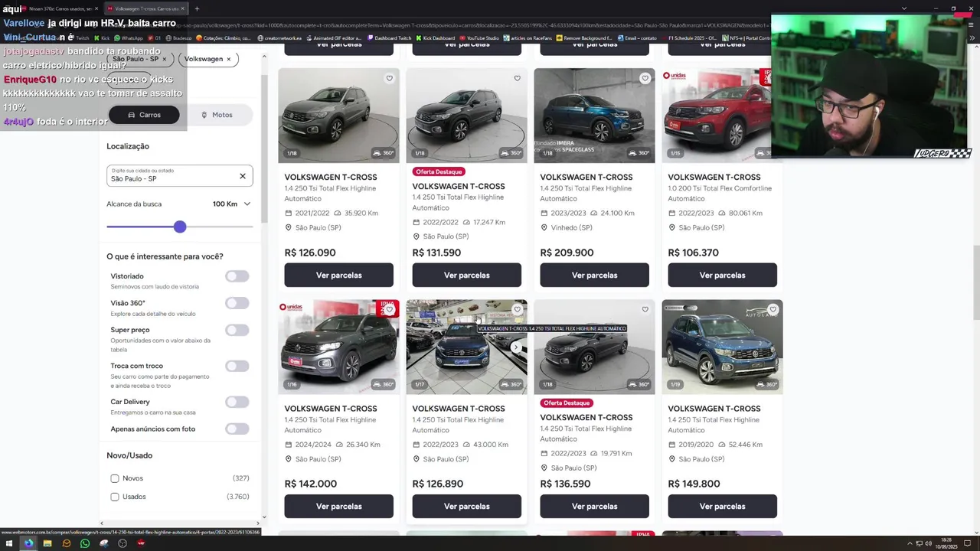This screenshot has width=980, height=551.
Task: Open the YouTube Studio bookmark
Action: point(479,37)
